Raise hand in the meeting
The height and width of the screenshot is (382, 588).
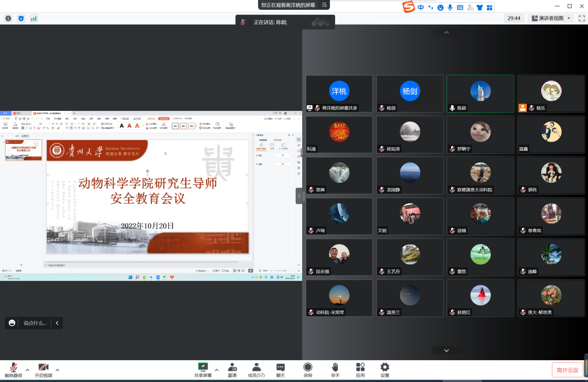click(335, 368)
